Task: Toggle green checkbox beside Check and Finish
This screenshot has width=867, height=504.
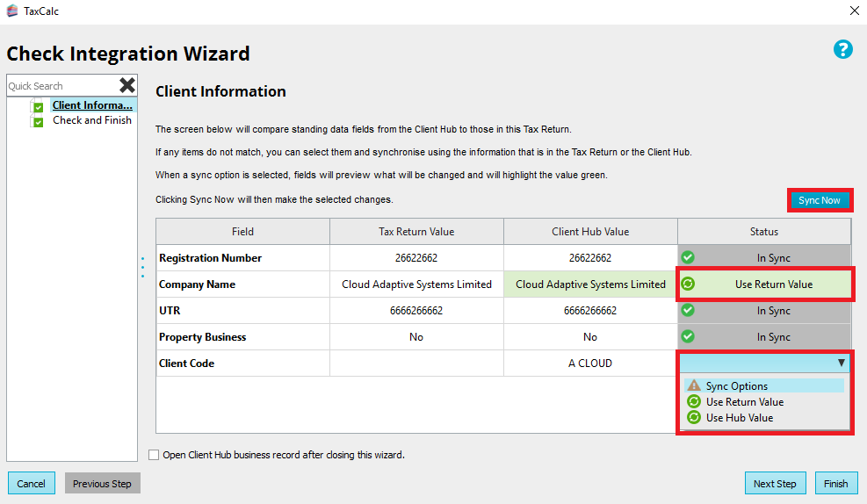Action: 38,122
